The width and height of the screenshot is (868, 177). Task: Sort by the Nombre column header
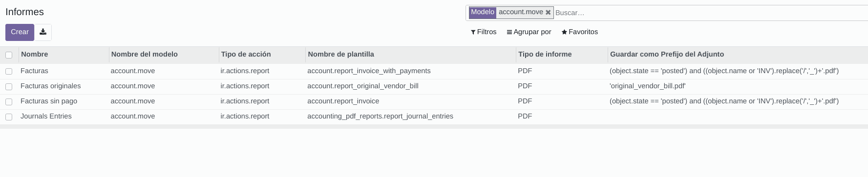35,54
